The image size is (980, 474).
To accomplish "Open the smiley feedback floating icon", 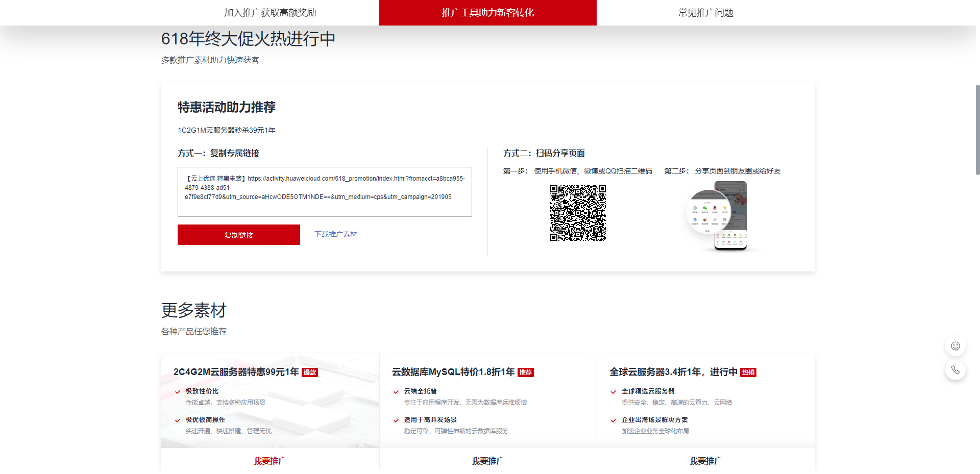I will (955, 346).
